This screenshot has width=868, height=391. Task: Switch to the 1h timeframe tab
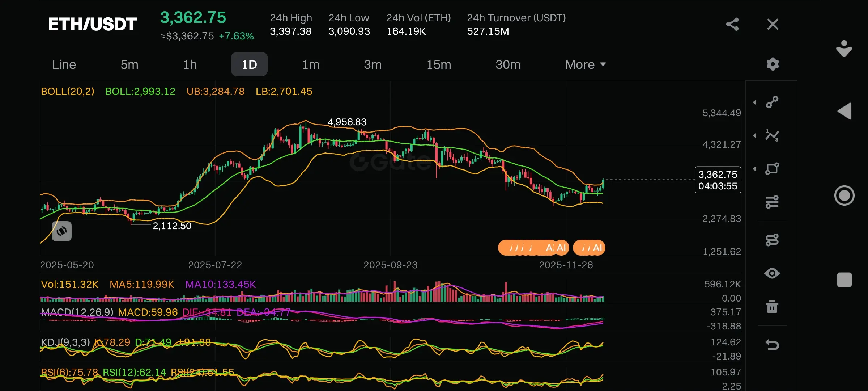(190, 64)
